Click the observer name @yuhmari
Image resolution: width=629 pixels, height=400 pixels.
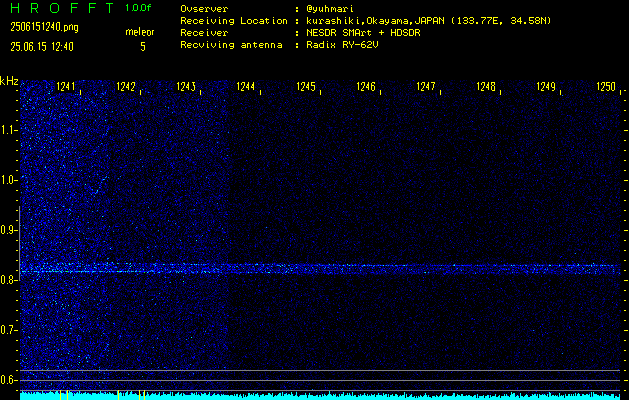click(x=330, y=9)
